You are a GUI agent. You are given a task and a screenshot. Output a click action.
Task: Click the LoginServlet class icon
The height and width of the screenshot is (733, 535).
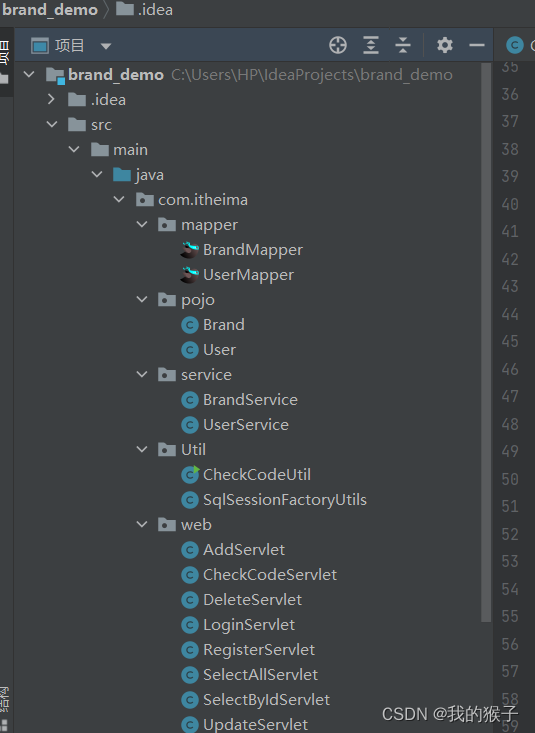pos(189,625)
